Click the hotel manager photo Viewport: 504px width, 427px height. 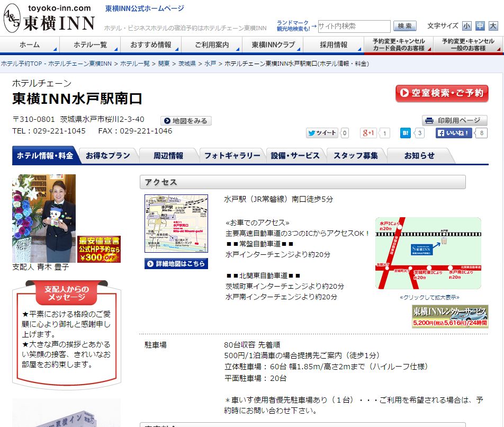[44, 218]
